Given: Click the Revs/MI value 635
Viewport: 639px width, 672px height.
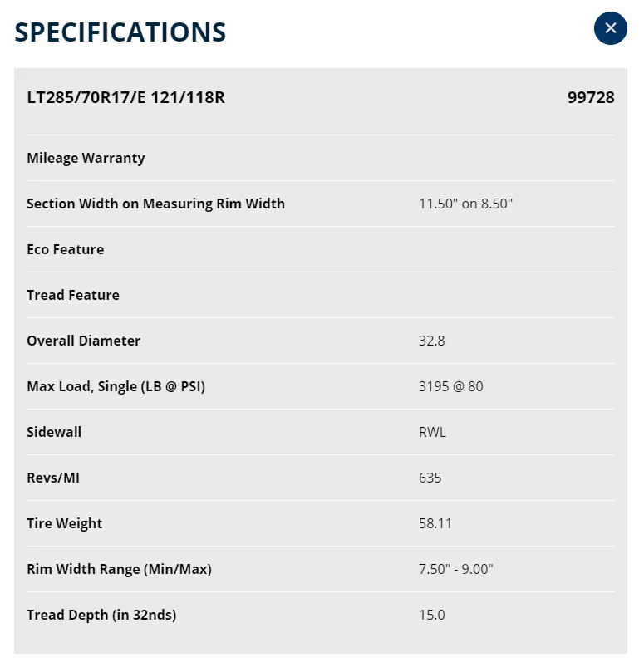Looking at the screenshot, I should 430,478.
